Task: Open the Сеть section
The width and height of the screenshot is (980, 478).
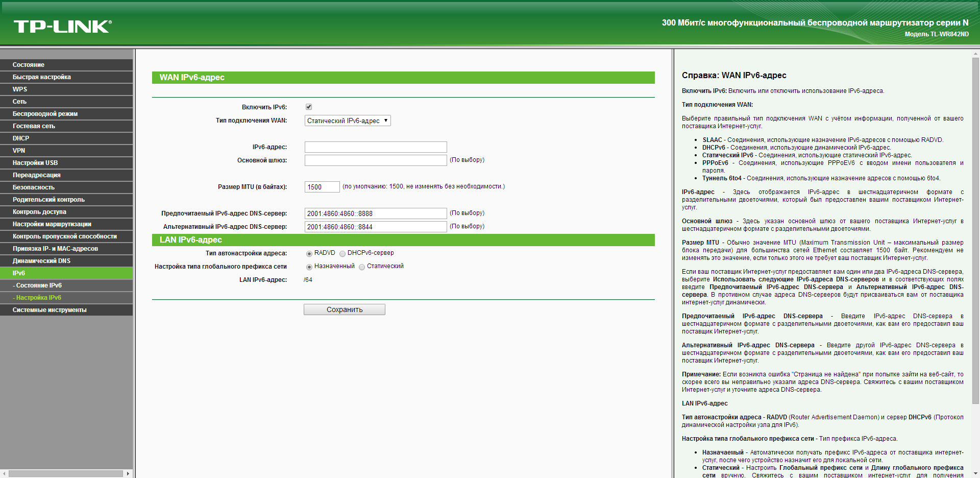Action: tap(66, 102)
